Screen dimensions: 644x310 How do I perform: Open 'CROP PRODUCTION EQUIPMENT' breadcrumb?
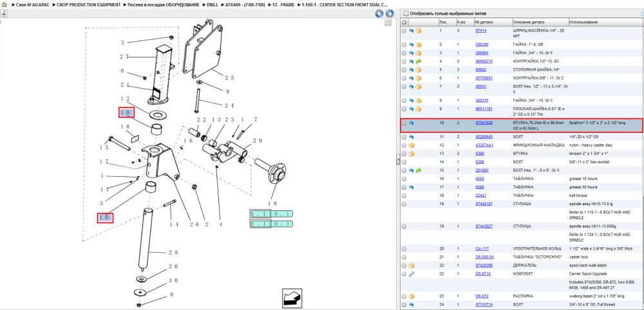click(x=89, y=5)
